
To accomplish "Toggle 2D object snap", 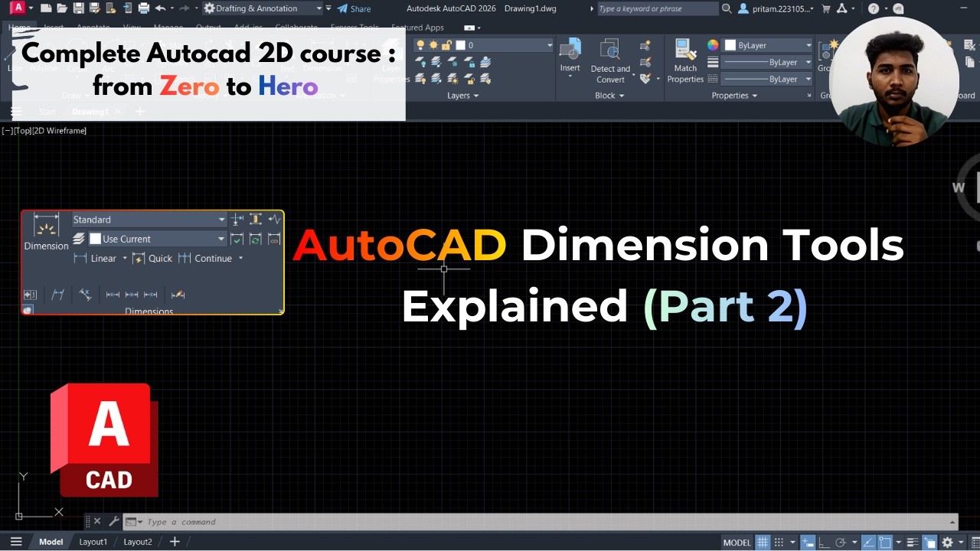I will [x=884, y=543].
